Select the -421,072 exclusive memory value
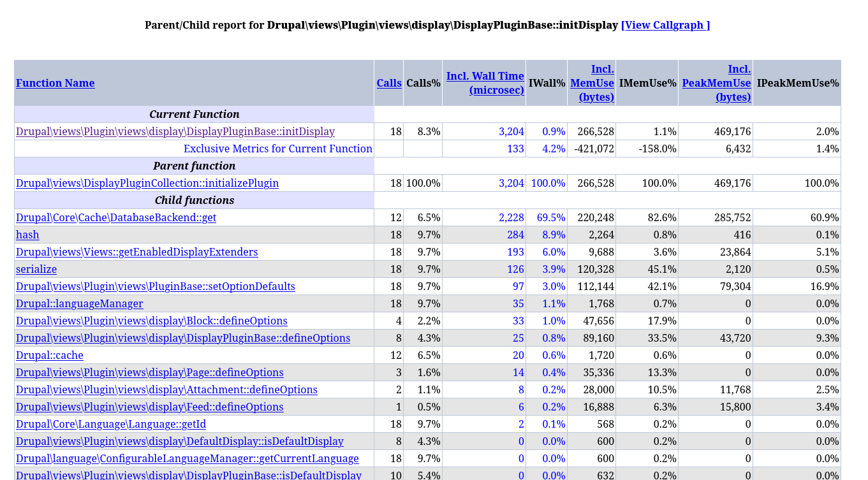 click(596, 149)
